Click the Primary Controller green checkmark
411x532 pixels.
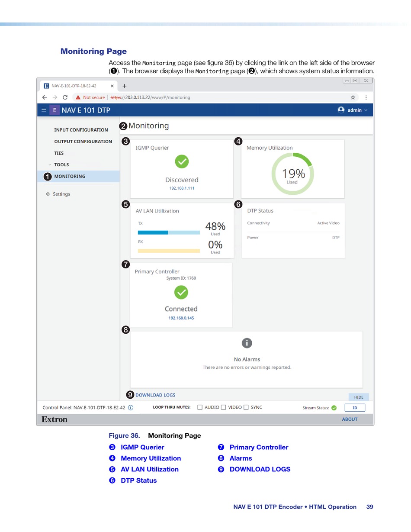point(181,292)
